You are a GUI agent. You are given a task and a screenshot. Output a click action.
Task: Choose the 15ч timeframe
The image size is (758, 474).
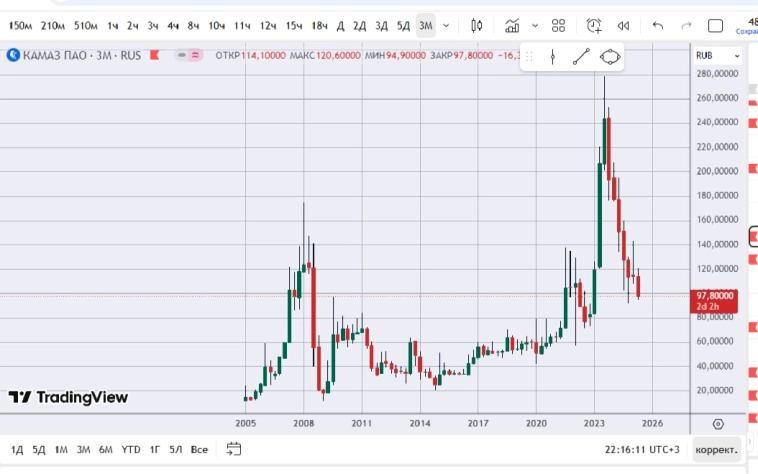tap(294, 26)
